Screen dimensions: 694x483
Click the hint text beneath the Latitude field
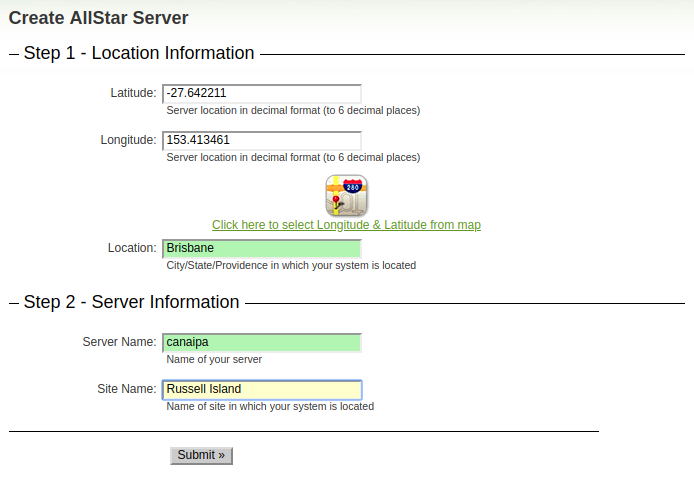(293, 110)
